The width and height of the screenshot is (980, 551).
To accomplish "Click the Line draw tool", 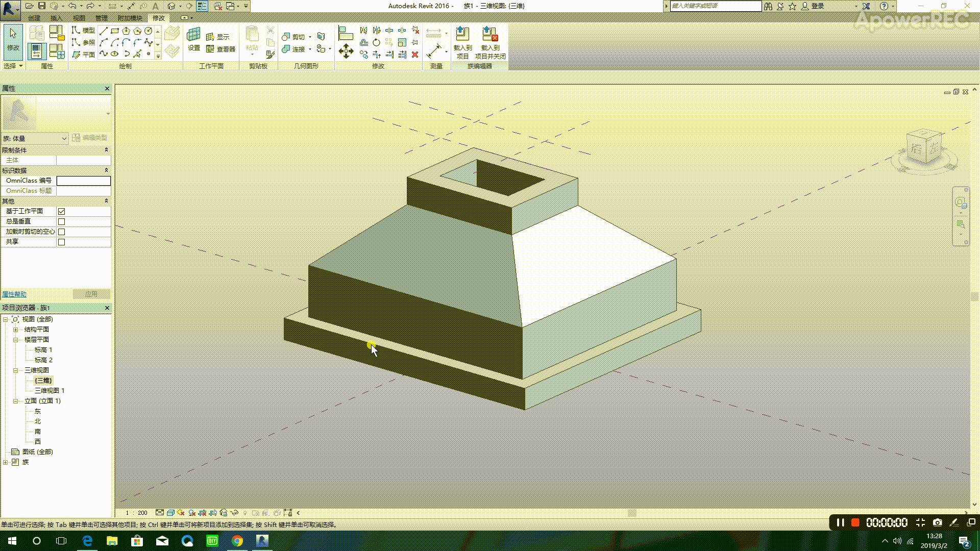I will tap(104, 31).
